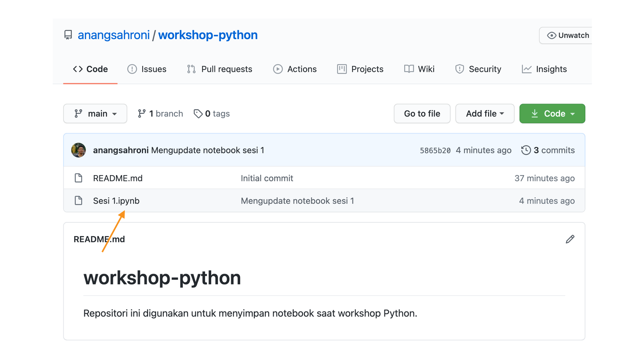Open the workshop-python repository link

click(208, 35)
